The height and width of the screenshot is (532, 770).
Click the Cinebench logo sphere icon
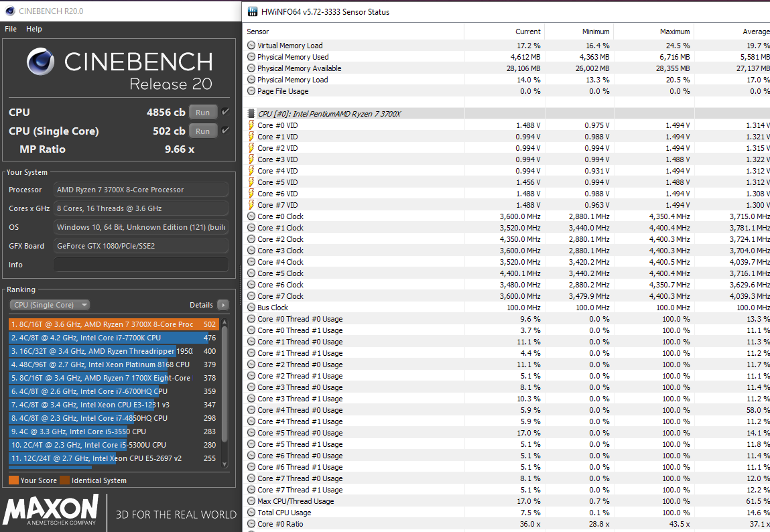pos(40,62)
